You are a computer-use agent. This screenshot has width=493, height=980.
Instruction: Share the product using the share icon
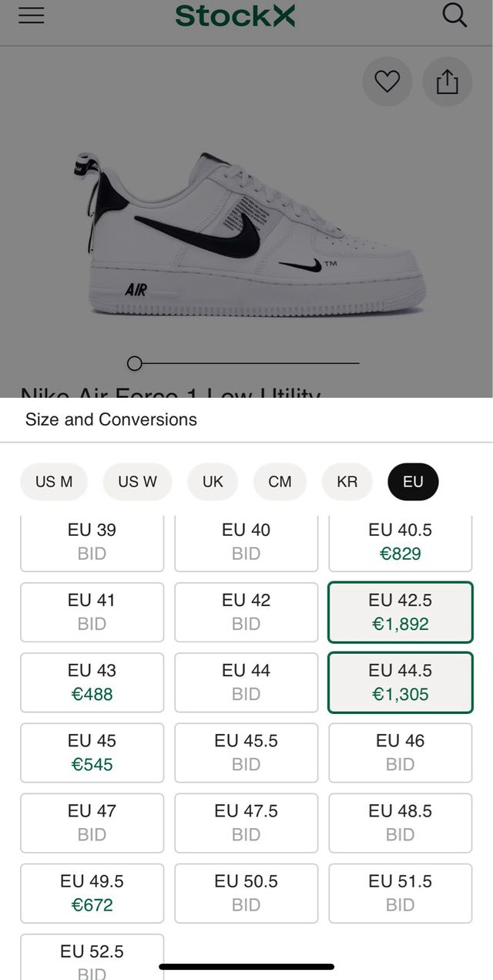[x=448, y=81]
